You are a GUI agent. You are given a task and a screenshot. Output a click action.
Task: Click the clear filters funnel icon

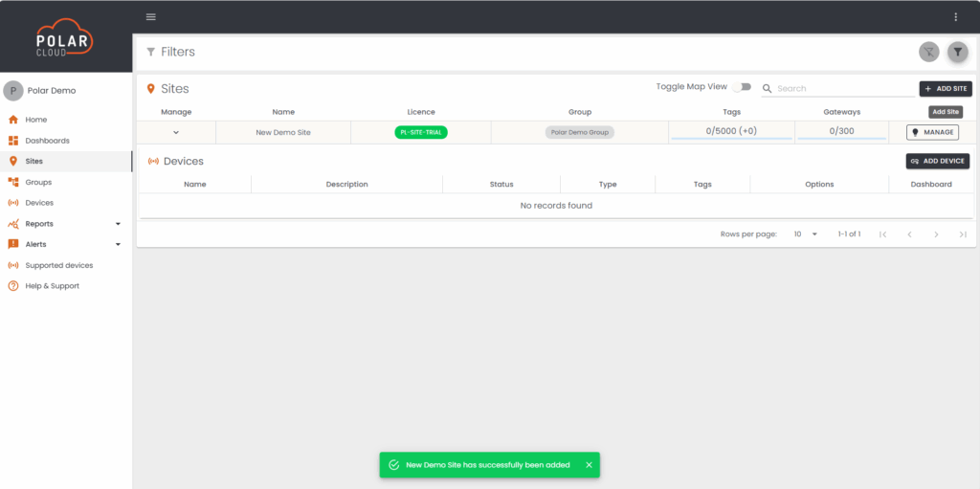point(928,52)
